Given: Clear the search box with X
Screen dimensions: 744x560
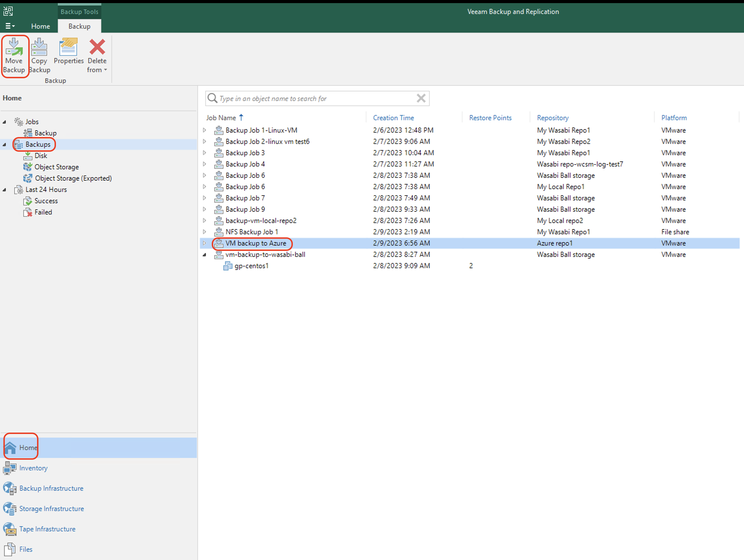Looking at the screenshot, I should 421,98.
